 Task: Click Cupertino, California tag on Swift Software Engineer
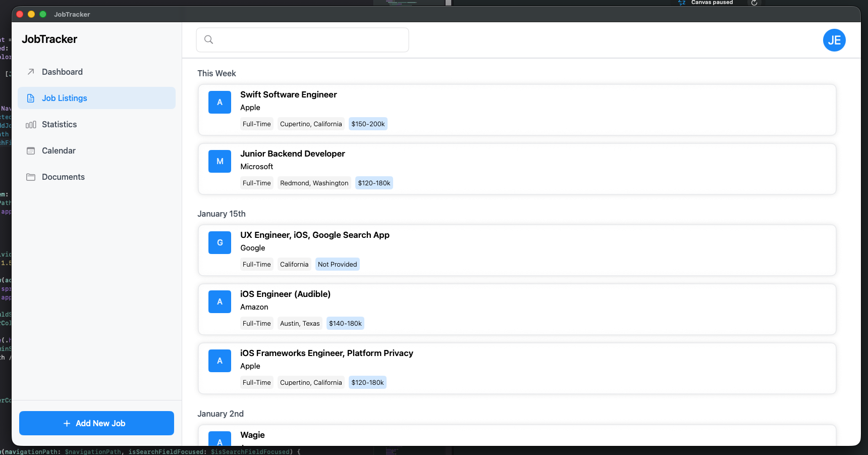[311, 124]
